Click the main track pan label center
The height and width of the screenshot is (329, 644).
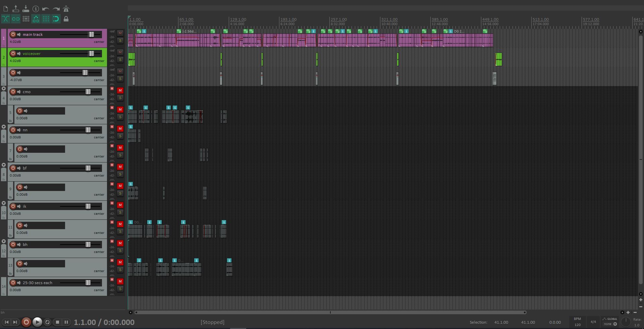click(99, 42)
